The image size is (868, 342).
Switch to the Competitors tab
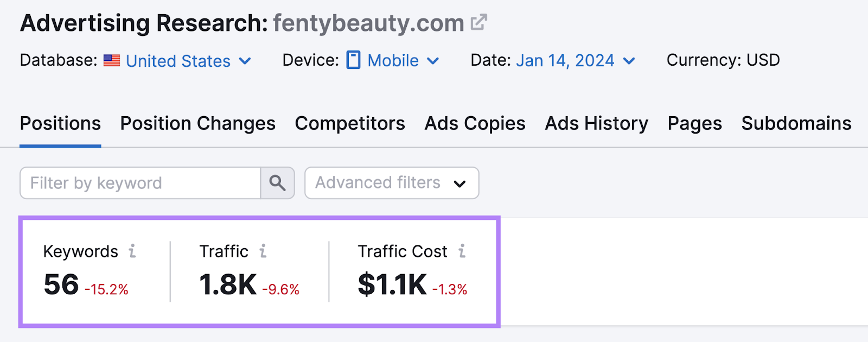coord(349,124)
